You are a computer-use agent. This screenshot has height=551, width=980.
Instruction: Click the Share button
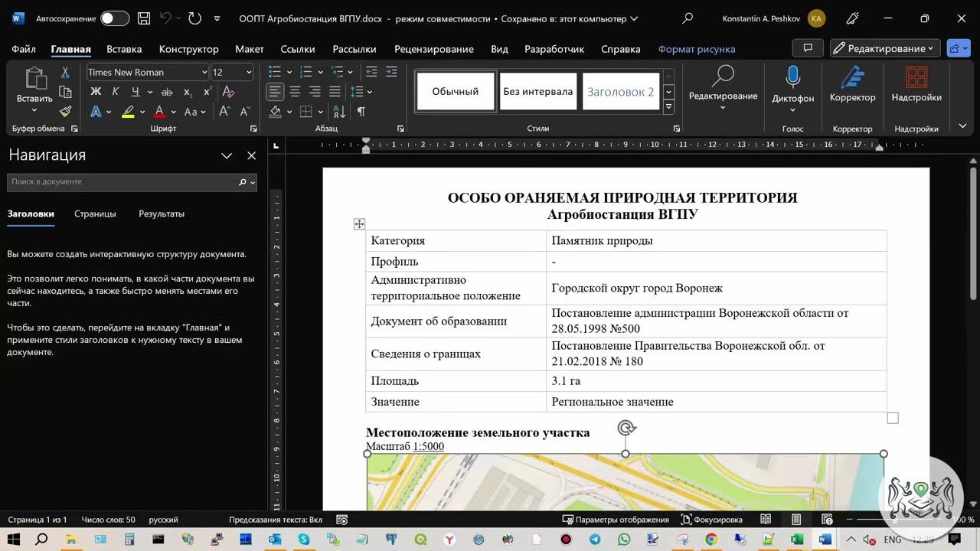click(x=959, y=48)
